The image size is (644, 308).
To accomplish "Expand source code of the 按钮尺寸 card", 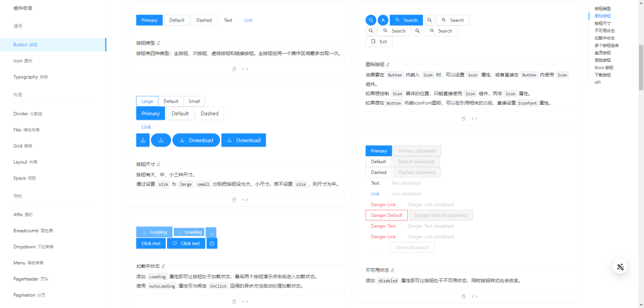I will (x=245, y=200).
